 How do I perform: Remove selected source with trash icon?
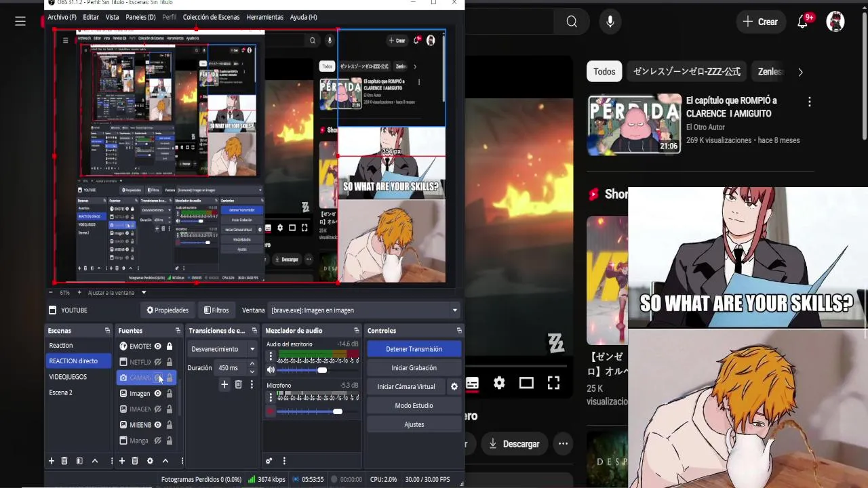click(x=135, y=461)
